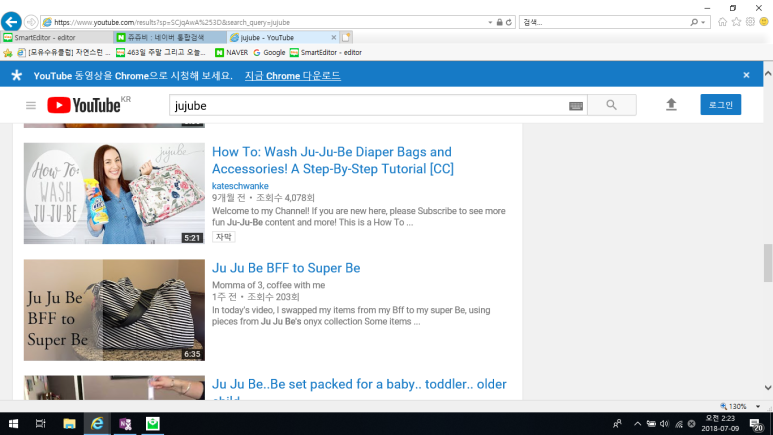Open a new browser tab

(346, 37)
